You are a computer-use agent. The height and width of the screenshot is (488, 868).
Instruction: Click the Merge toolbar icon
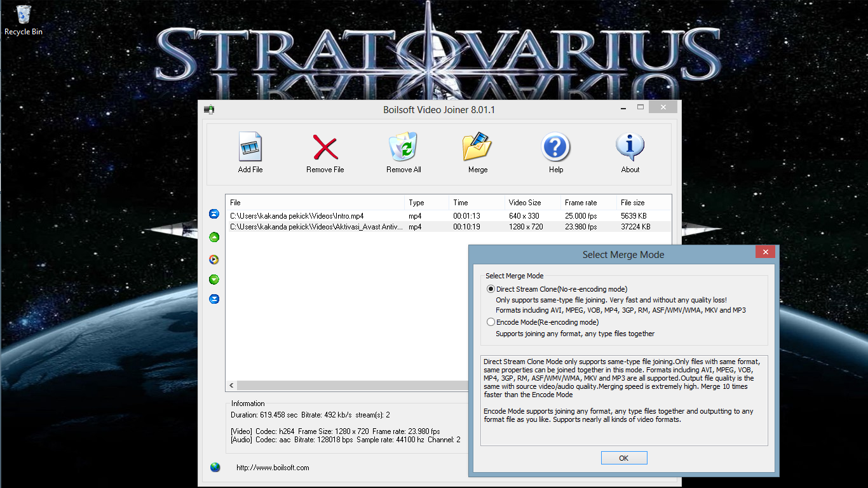pyautogui.click(x=477, y=147)
